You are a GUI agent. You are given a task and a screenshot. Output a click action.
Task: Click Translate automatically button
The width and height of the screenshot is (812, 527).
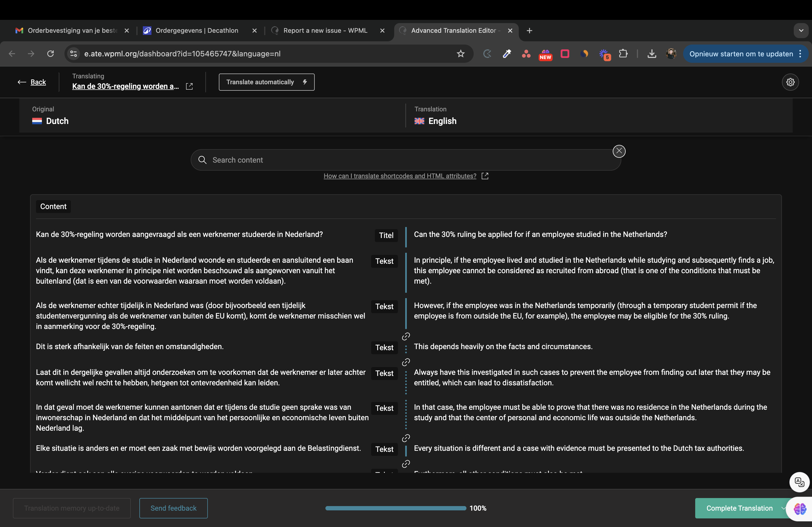tap(266, 82)
